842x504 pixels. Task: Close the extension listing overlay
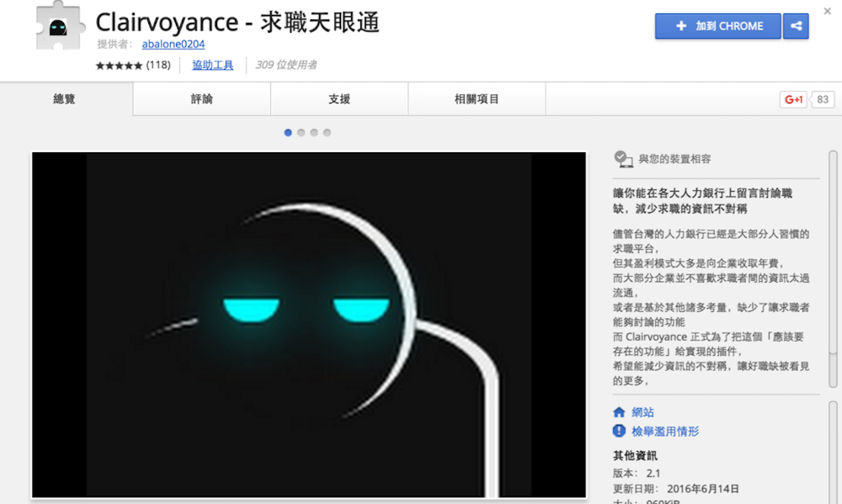(x=828, y=11)
